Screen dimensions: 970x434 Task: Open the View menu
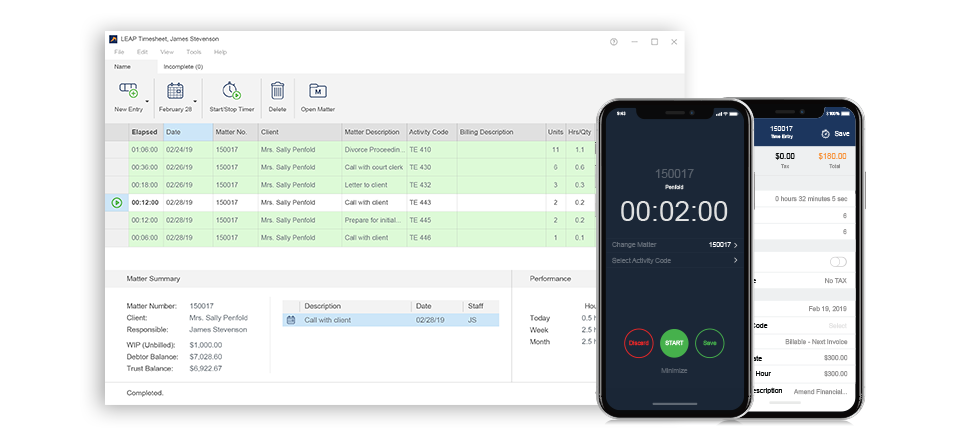(x=167, y=52)
